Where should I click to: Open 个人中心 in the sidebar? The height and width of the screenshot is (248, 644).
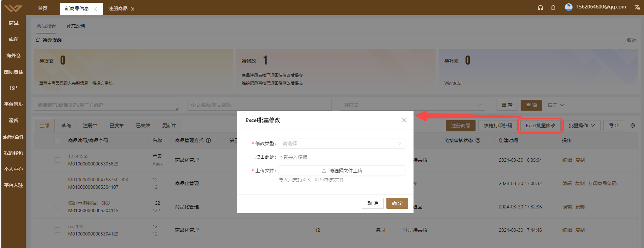(14, 169)
